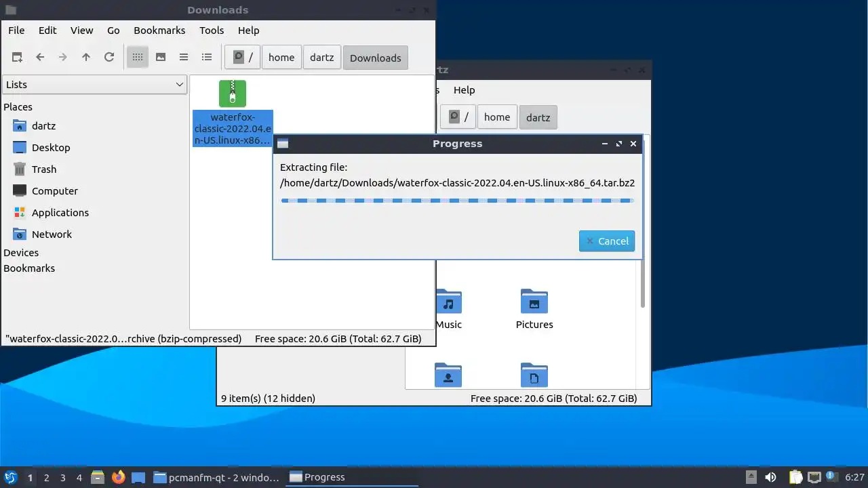
Task: Switch to workspace 3
Action: (x=62, y=478)
